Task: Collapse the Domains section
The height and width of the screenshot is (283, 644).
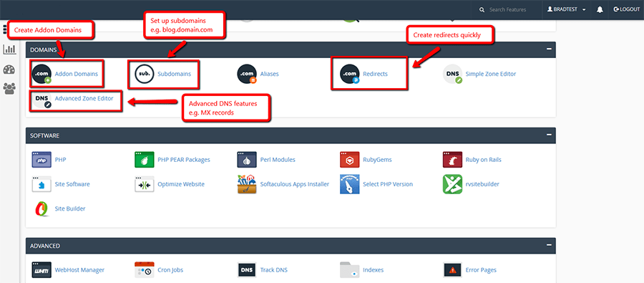Action: [x=549, y=49]
